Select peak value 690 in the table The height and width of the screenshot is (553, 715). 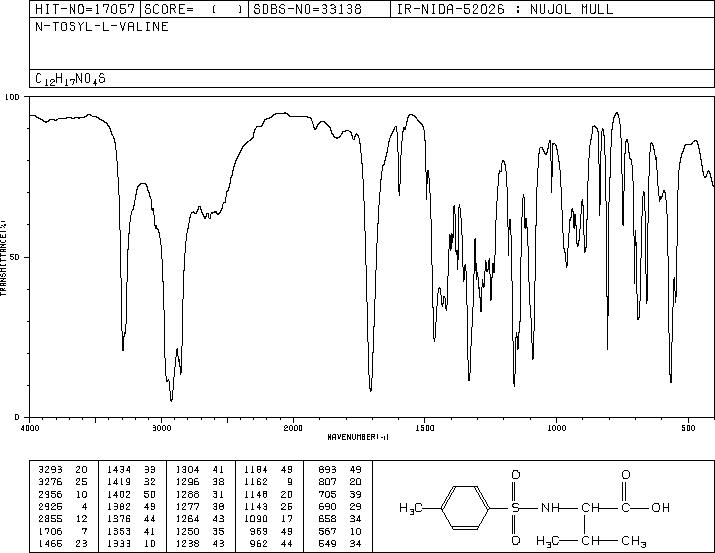click(x=327, y=506)
